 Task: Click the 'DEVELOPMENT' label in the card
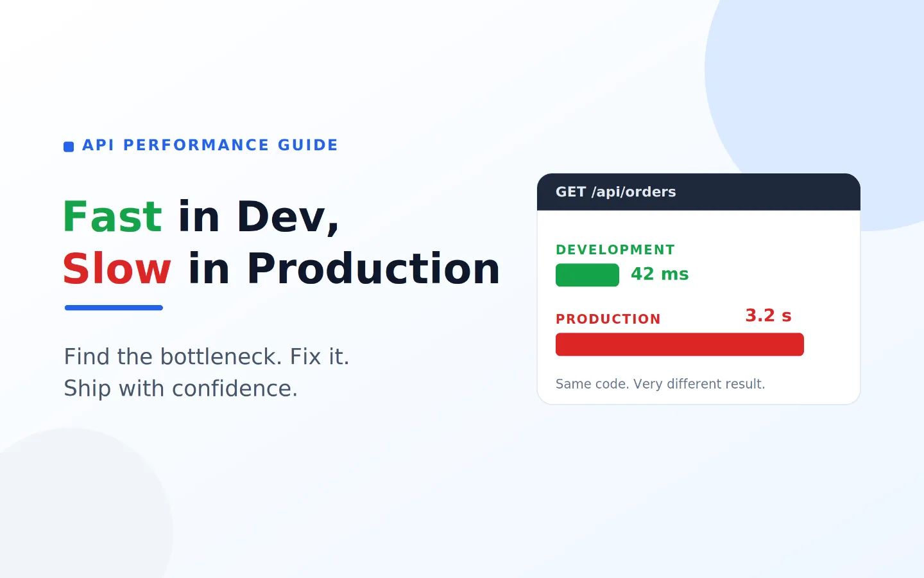click(x=615, y=250)
